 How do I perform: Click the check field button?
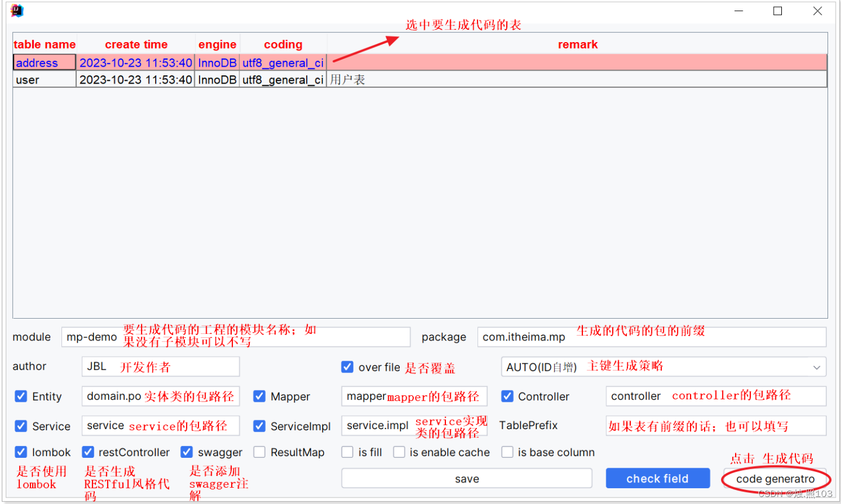point(658,478)
